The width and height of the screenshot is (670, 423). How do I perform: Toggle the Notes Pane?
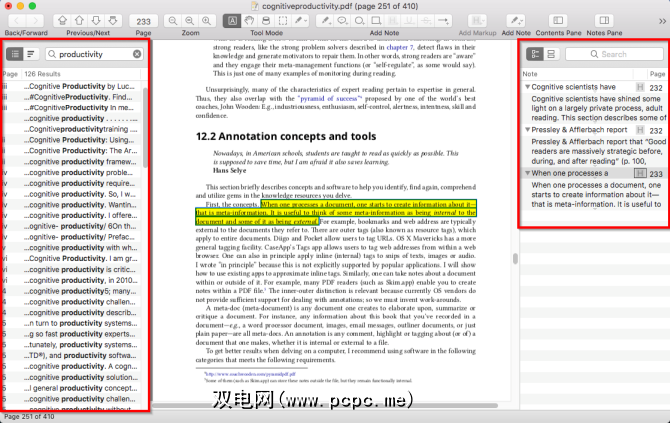pos(604,21)
